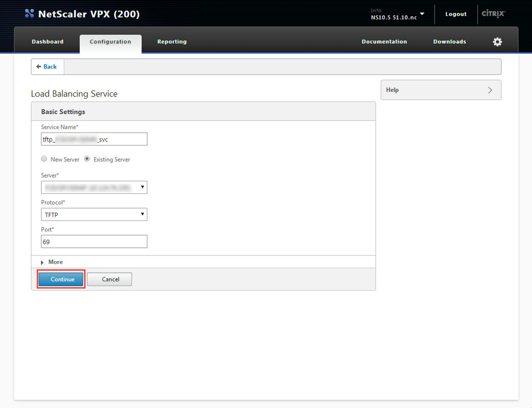
Task: Click the Logout link
Action: pos(456,14)
